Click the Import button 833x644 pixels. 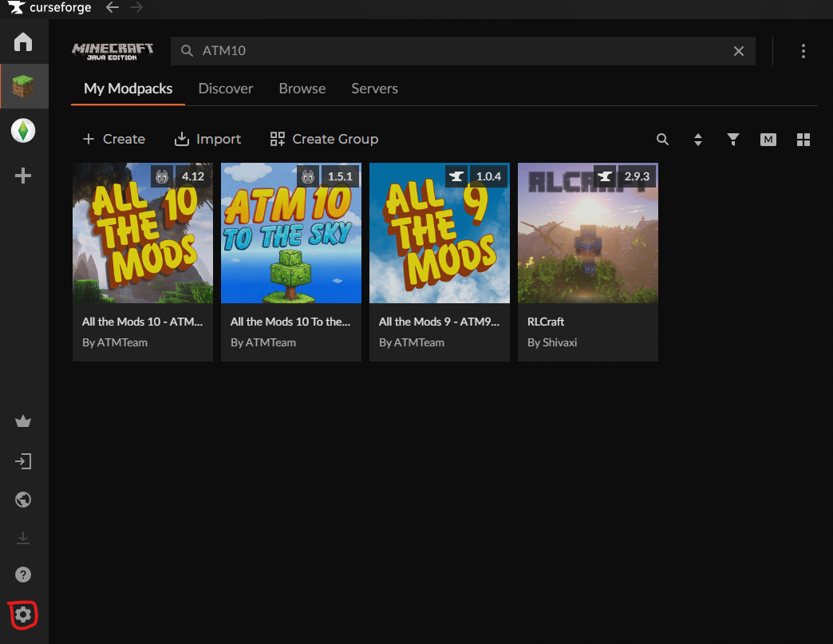click(207, 139)
